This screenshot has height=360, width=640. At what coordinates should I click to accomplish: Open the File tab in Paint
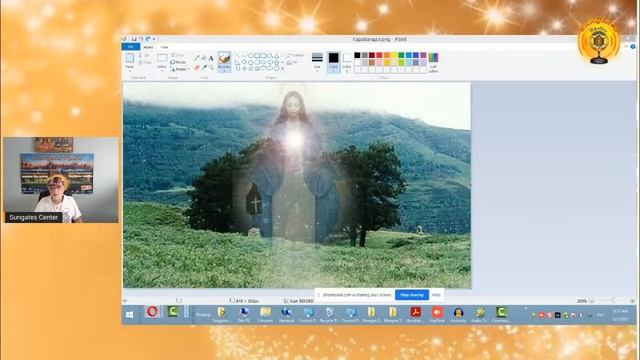coord(131,47)
